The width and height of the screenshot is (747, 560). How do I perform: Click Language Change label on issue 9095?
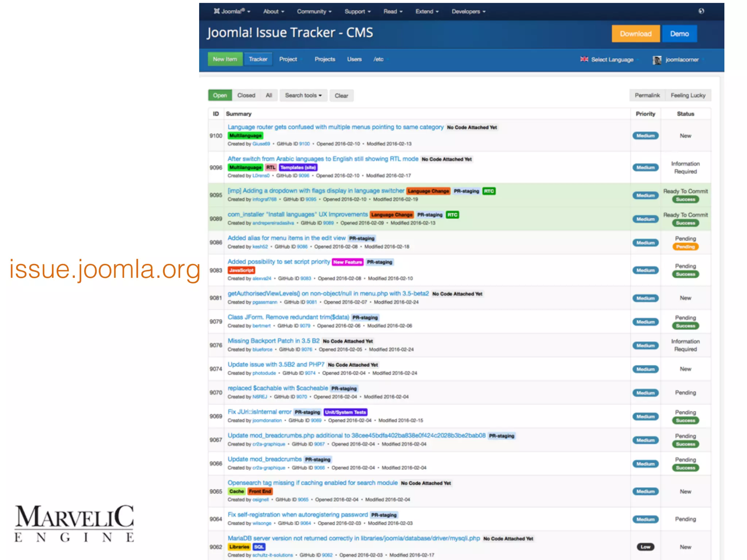pos(428,191)
